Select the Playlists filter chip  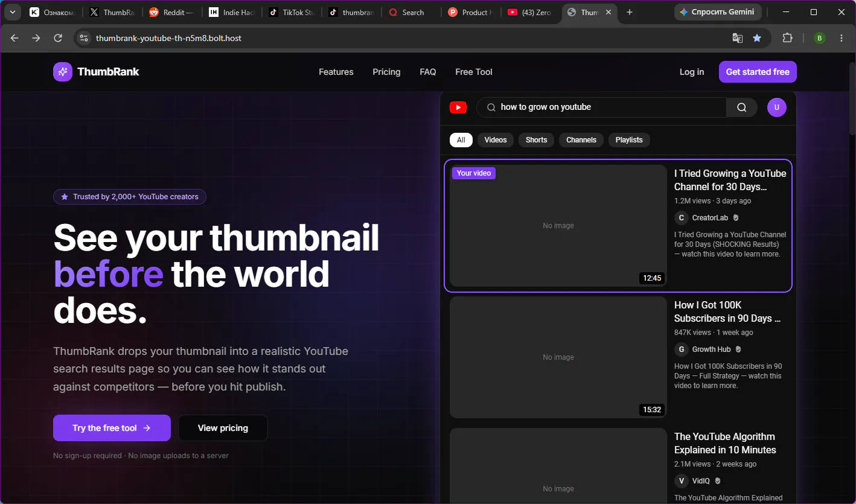coord(629,140)
